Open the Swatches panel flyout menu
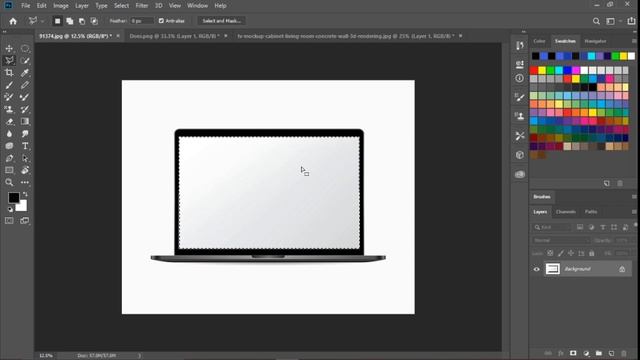Screen dimensions: 640x360 coord(634,41)
